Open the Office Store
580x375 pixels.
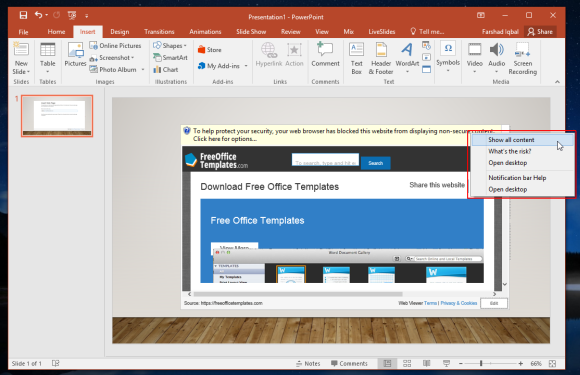point(209,50)
